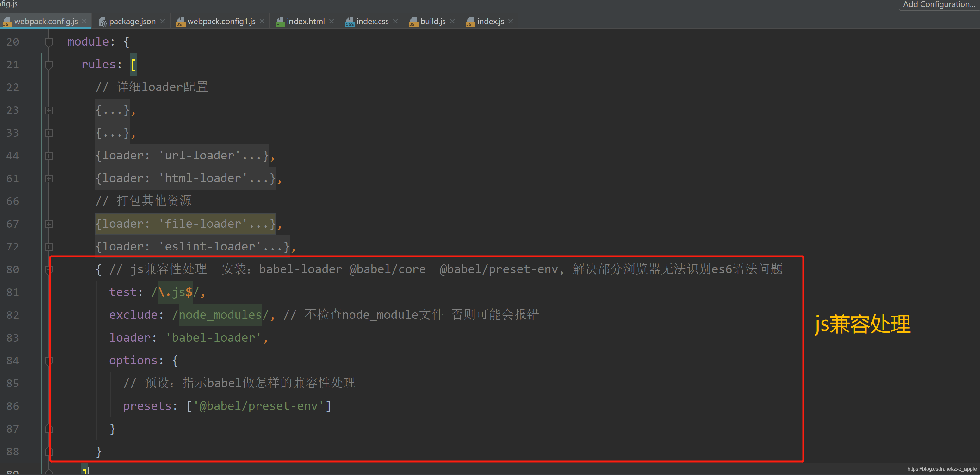Click folded text {loader: 'eslint-loader'...}
This screenshot has height=475, width=980.
click(x=193, y=247)
